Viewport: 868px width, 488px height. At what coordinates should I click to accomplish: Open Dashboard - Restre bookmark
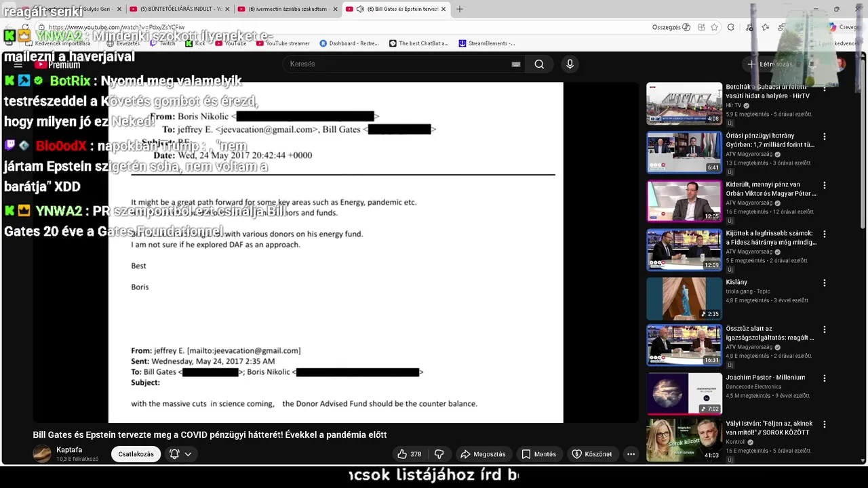point(349,43)
